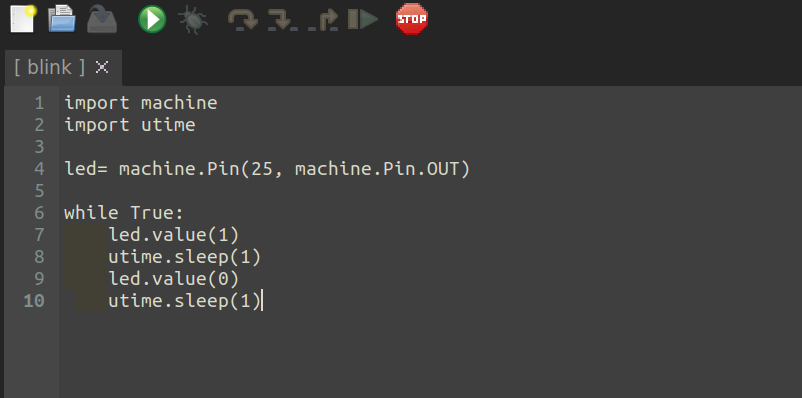Click the Step into debugger icon
Image resolution: width=802 pixels, height=398 pixels.
point(282,20)
